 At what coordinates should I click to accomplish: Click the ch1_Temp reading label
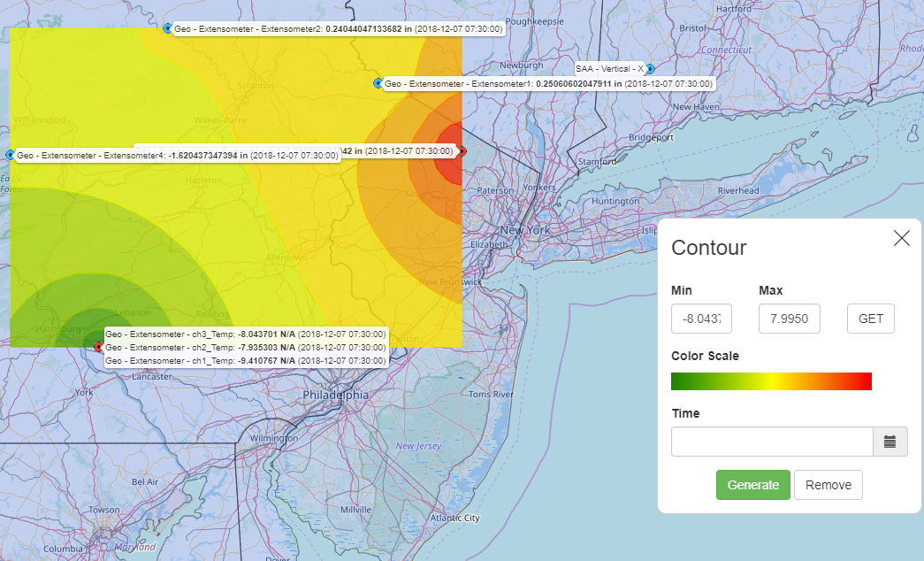tap(247, 360)
